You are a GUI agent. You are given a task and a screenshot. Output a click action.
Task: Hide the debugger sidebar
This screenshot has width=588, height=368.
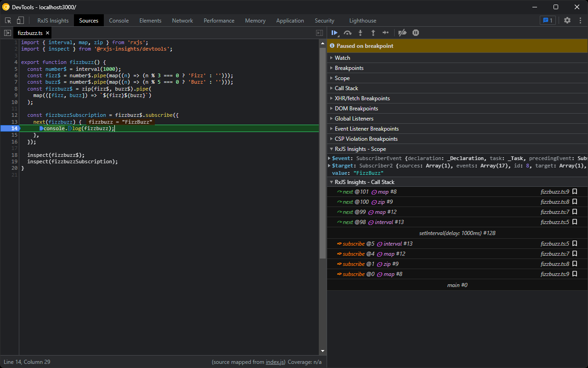coord(320,33)
